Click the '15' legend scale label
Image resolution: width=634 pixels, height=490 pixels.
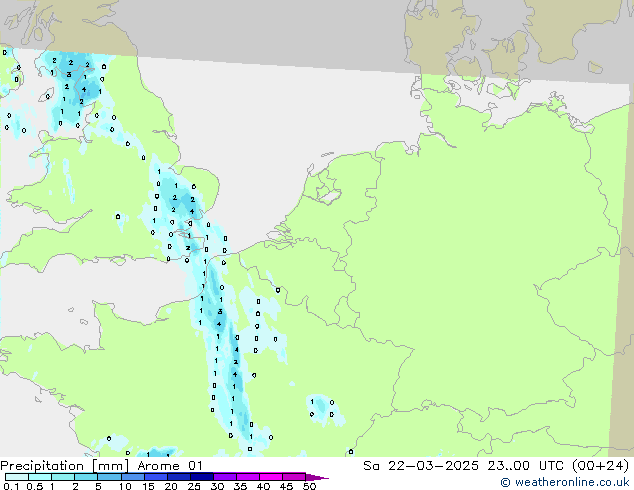[148, 486]
